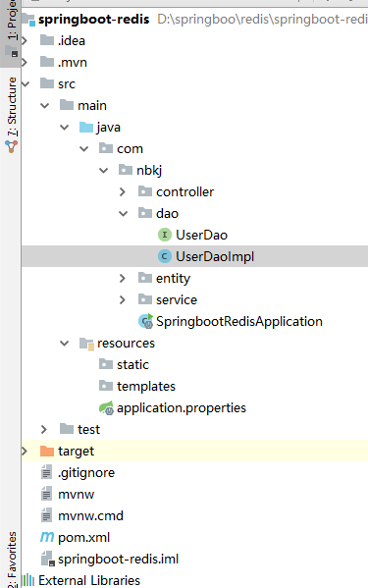Viewport: 368px width, 588px height.
Task: Click the resources root folder icon
Action: coord(86,344)
